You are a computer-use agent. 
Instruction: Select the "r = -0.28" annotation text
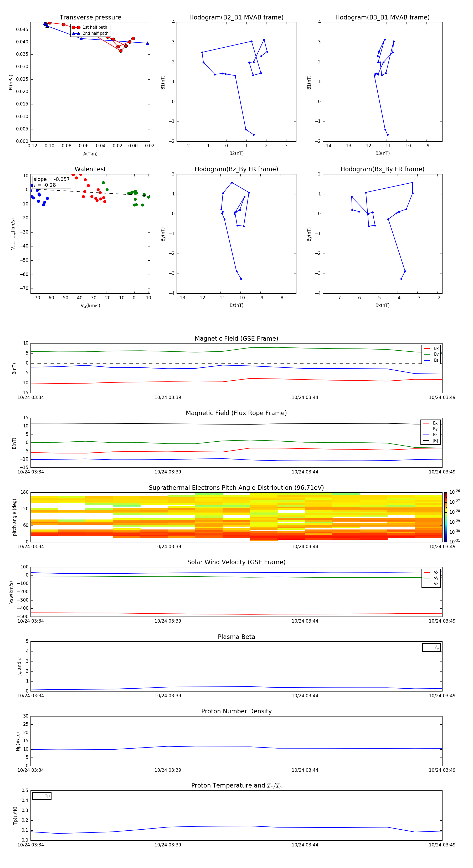coord(45,185)
